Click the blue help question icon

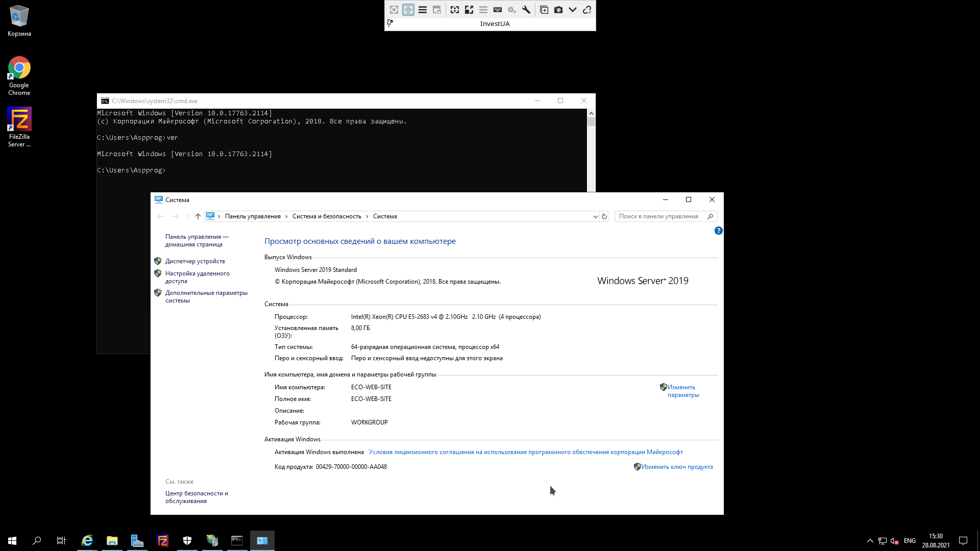coord(718,231)
